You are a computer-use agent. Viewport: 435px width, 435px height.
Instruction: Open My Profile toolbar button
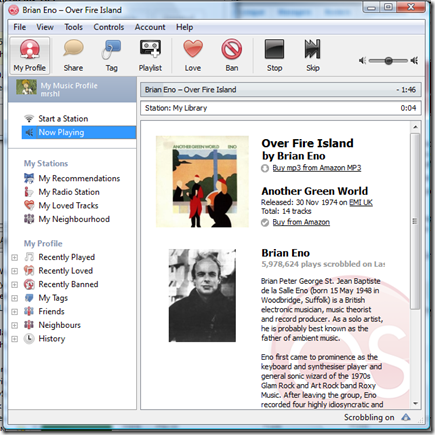point(30,55)
